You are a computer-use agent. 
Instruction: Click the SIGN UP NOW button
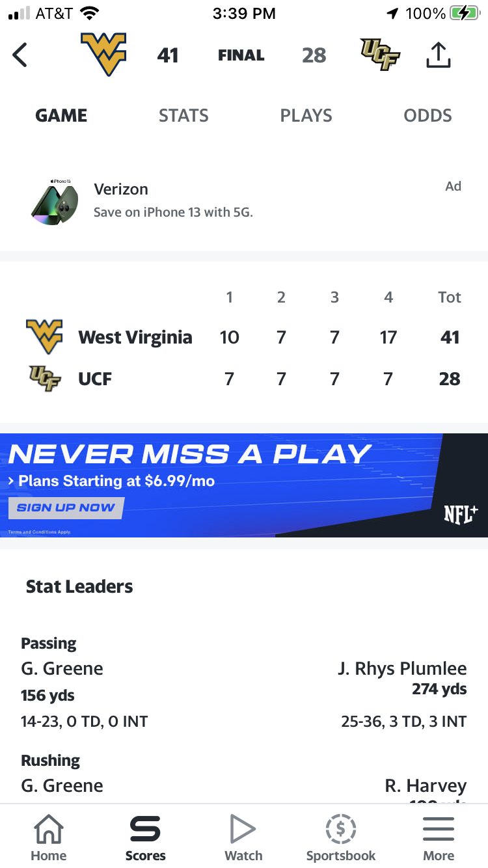tap(66, 508)
